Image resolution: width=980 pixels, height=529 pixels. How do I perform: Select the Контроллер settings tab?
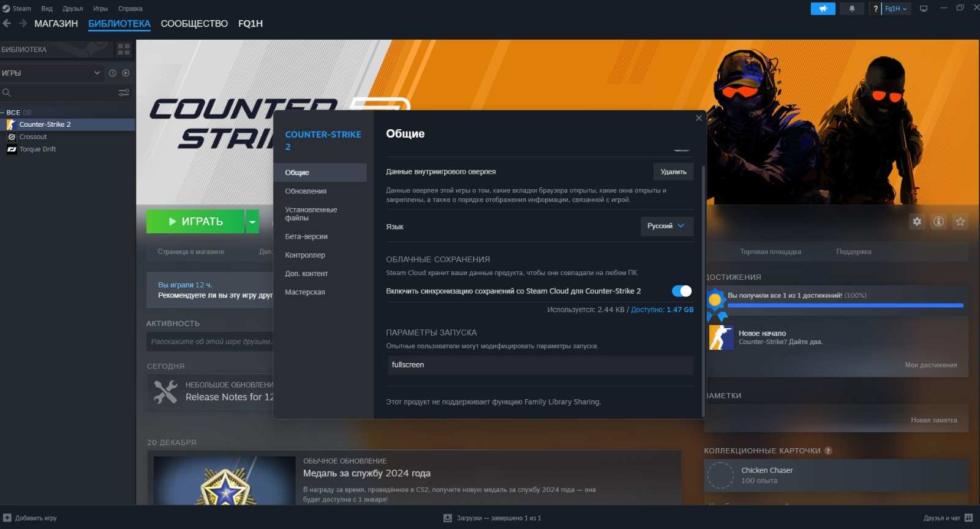[305, 255]
